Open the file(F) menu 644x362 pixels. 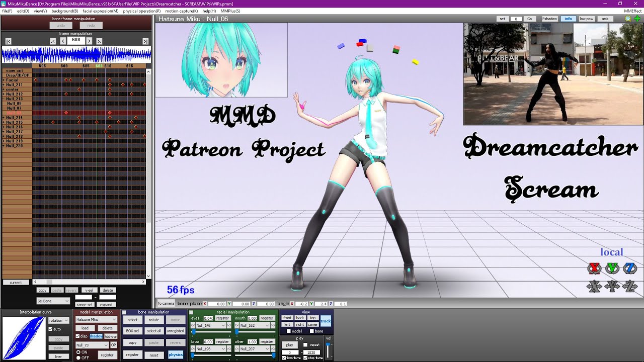tap(7, 11)
